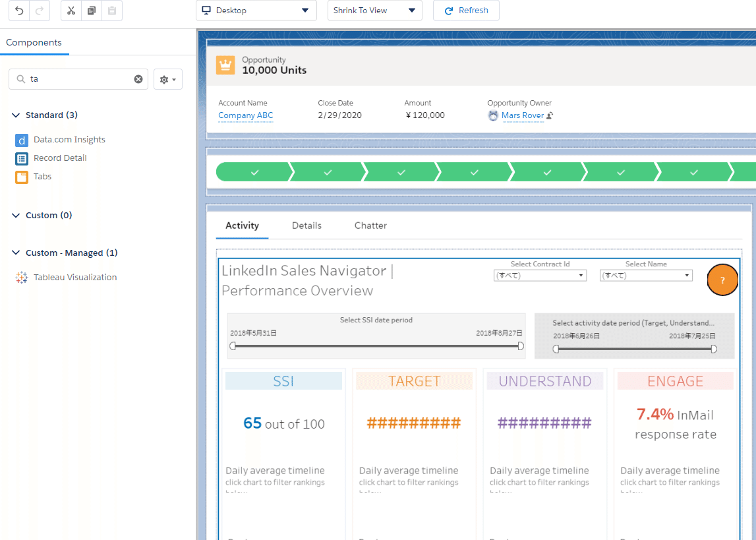Image resolution: width=756 pixels, height=540 pixels.
Task: Select the Components panel tab
Action: 34,42
